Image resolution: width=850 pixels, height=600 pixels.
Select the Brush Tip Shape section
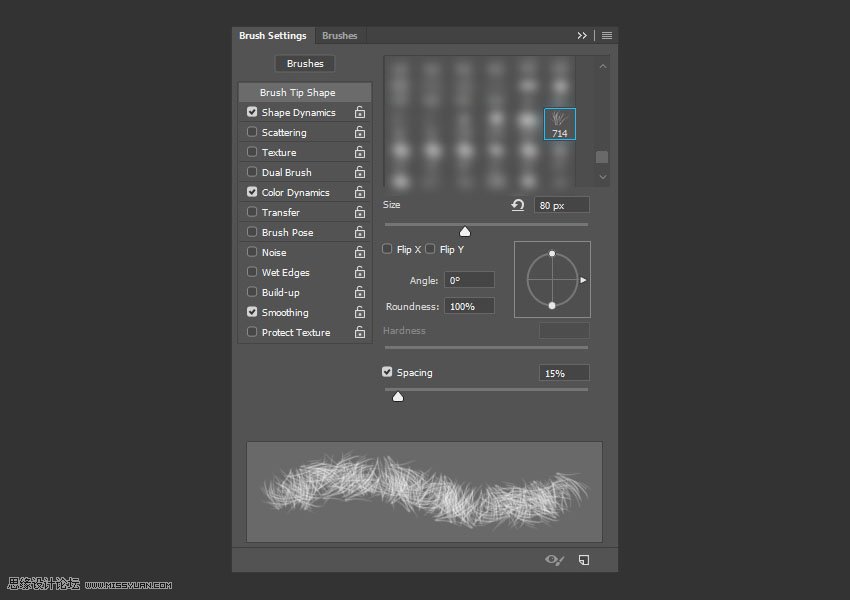click(297, 93)
